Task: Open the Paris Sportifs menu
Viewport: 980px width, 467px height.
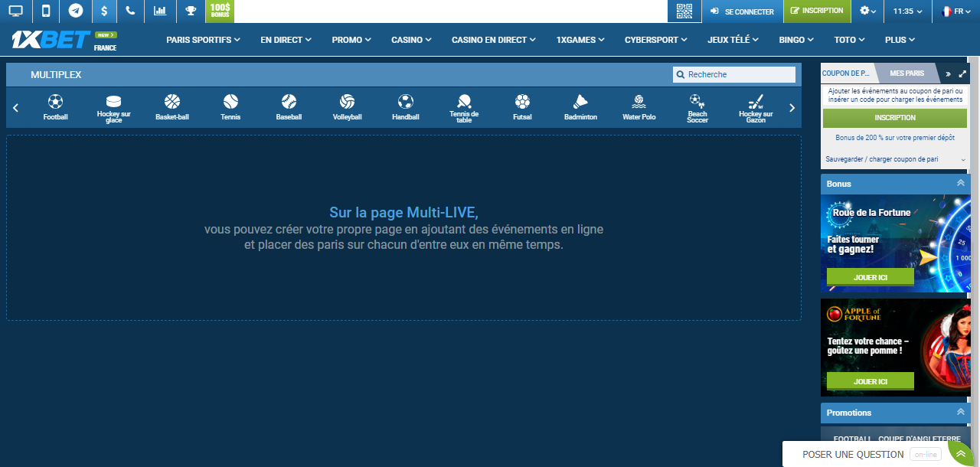Action: click(x=204, y=40)
